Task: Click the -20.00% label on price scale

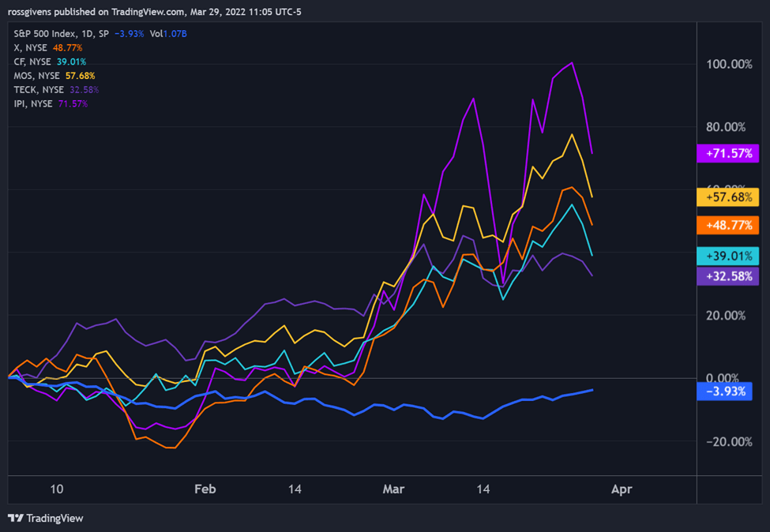Action: (729, 442)
